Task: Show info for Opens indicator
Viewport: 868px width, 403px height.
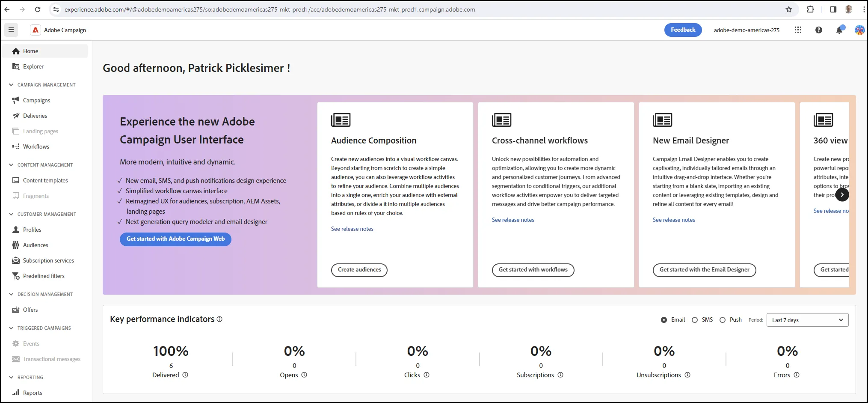Action: (x=304, y=375)
